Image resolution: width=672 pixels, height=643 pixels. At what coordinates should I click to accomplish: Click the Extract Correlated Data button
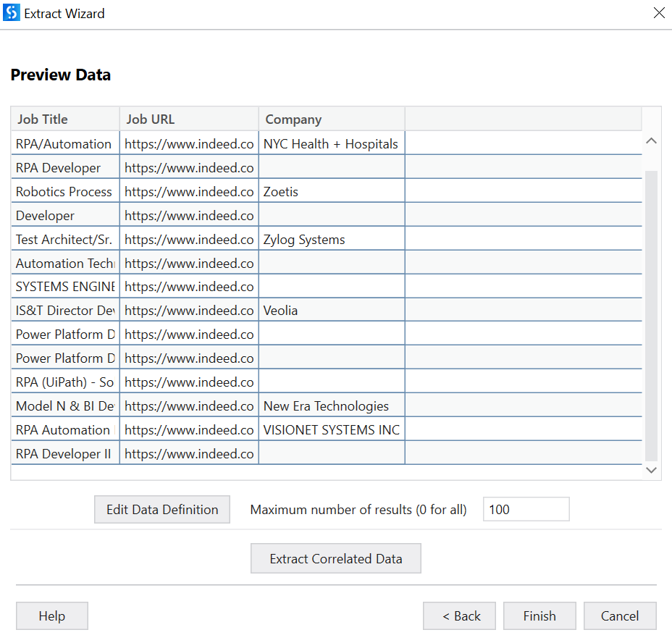pyautogui.click(x=335, y=558)
